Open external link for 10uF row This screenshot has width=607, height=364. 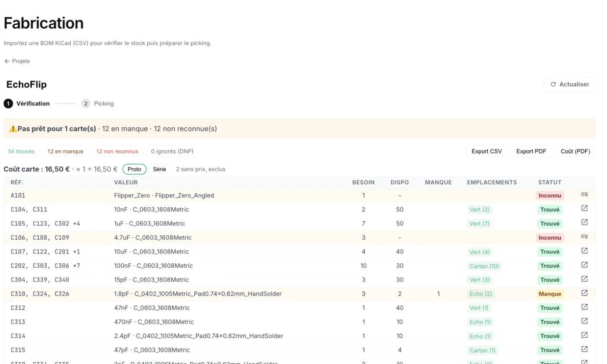tap(584, 250)
